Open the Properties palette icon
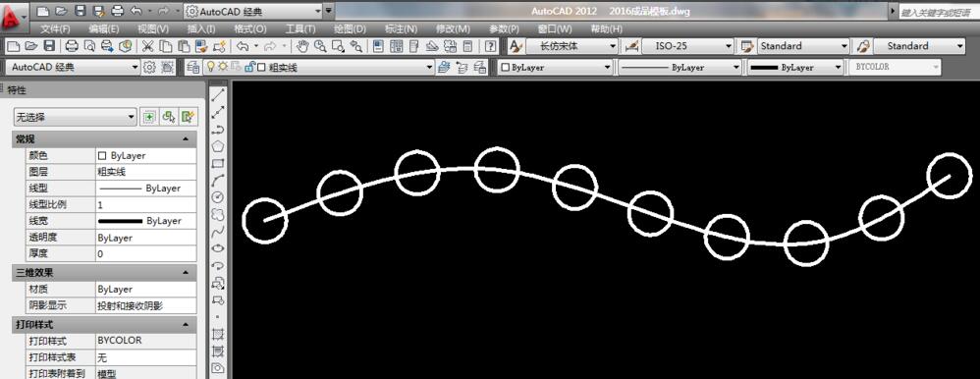The height and width of the screenshot is (379, 980). tap(378, 45)
